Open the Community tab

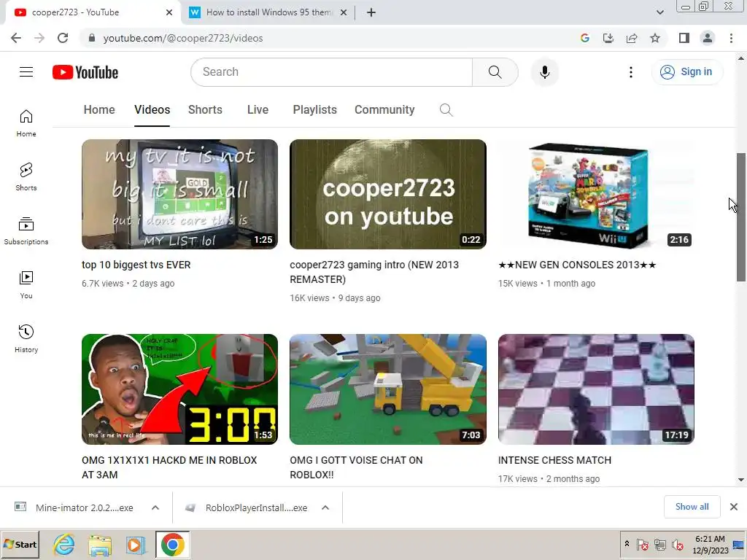coord(384,110)
